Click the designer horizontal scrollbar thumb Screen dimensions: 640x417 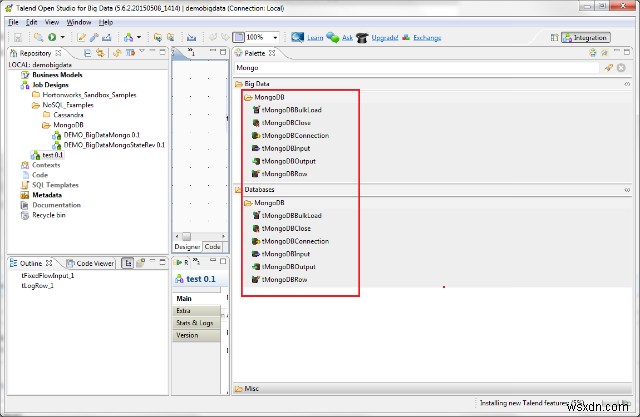[x=187, y=236]
